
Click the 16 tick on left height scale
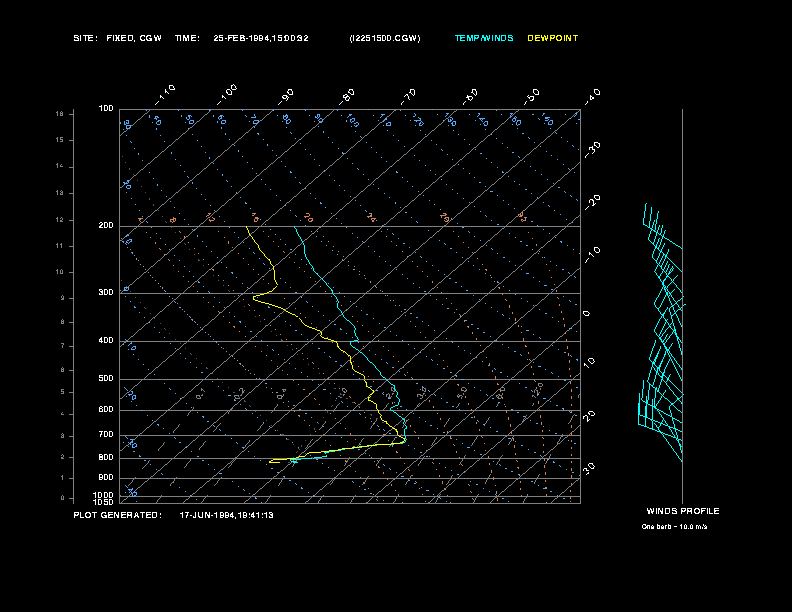(x=60, y=114)
